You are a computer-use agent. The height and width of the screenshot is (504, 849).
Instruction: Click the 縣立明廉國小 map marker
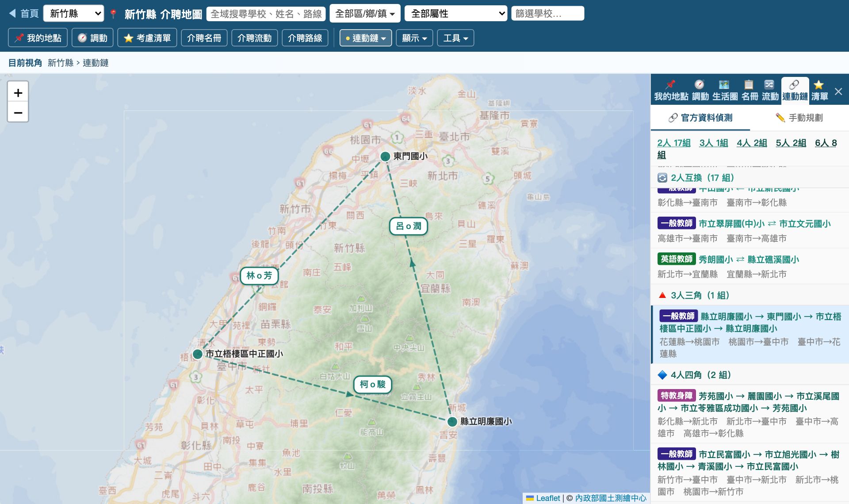point(452,421)
